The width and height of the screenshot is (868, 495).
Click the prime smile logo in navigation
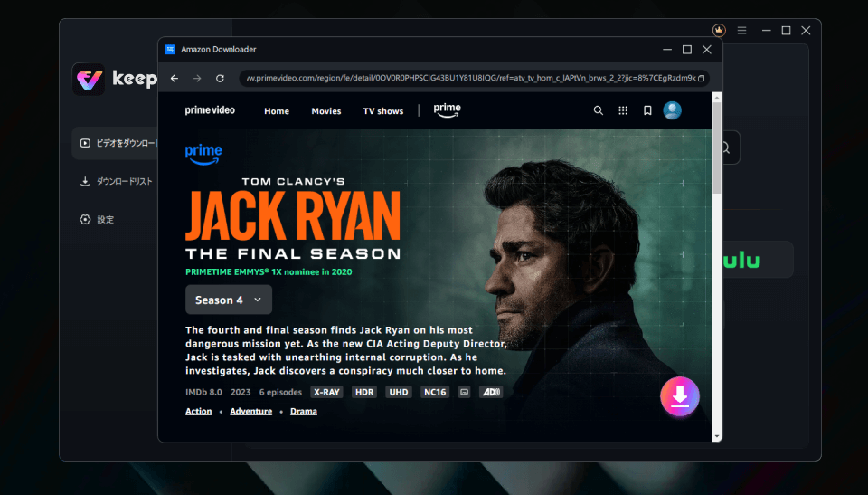447,110
